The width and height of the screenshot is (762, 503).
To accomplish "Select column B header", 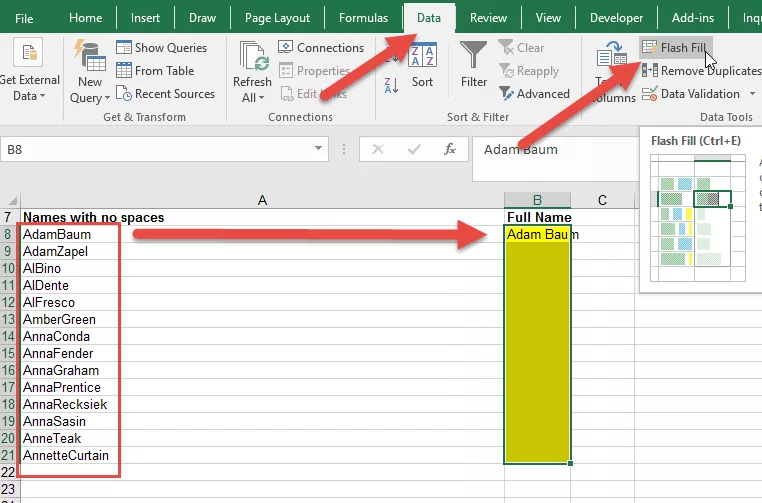I will point(537,200).
